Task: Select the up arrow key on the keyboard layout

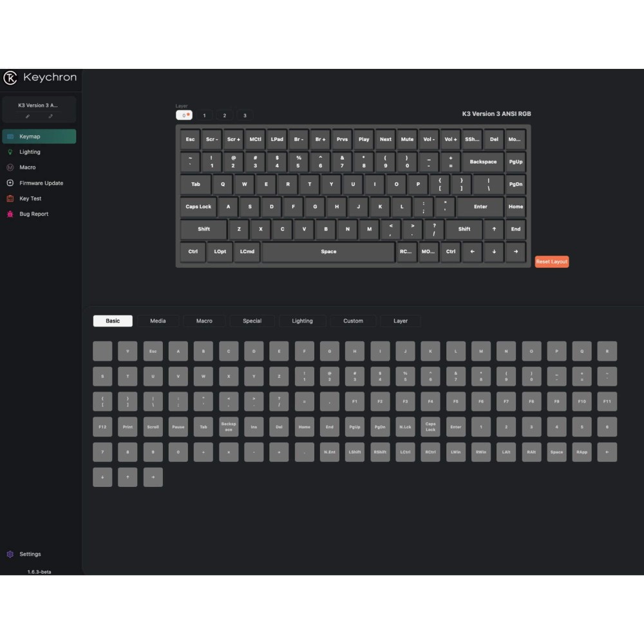Action: click(x=494, y=229)
